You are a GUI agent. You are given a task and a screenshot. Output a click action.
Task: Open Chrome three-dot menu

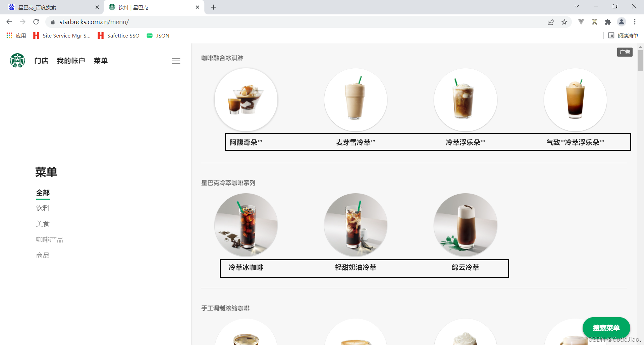635,22
